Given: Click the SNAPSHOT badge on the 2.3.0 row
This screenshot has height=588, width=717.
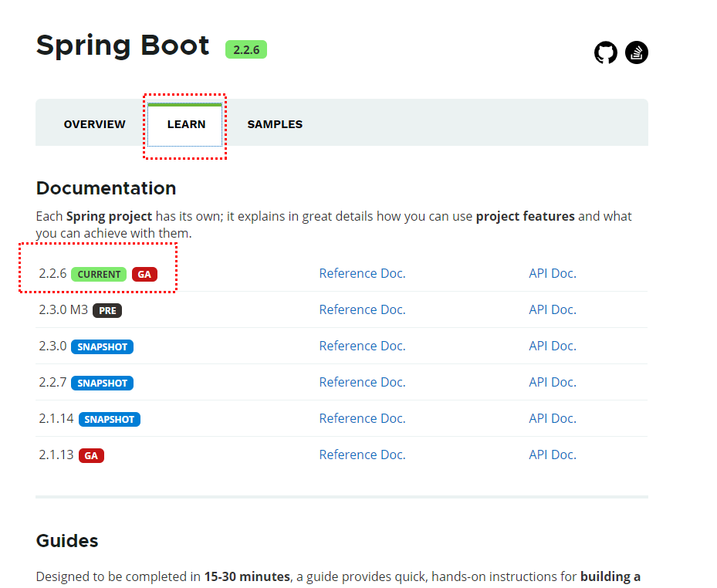Looking at the screenshot, I should click(102, 346).
